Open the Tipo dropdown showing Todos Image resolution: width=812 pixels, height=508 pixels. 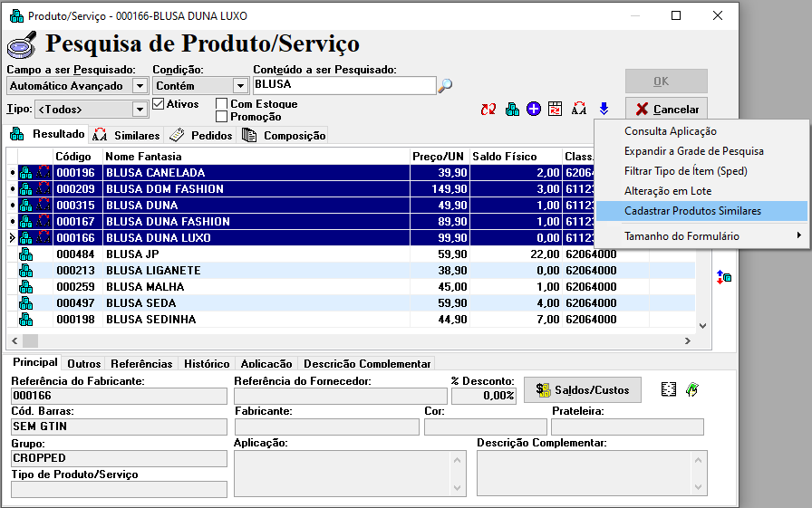(x=140, y=110)
